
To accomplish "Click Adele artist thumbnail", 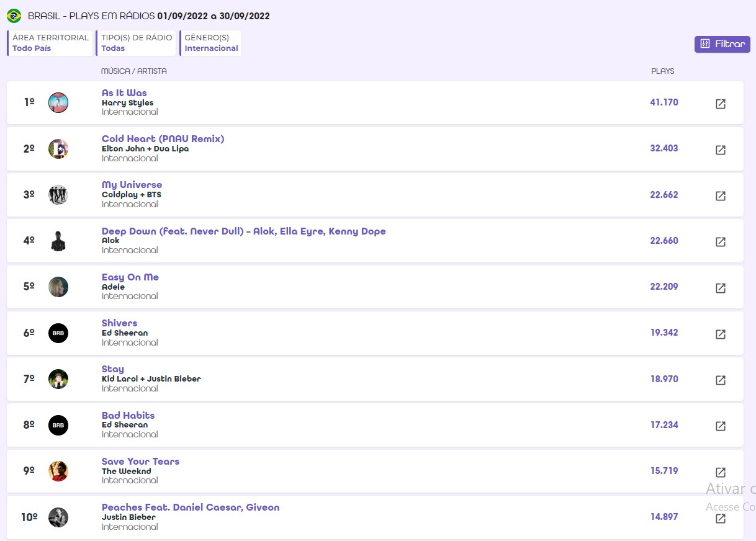I will [x=58, y=287].
